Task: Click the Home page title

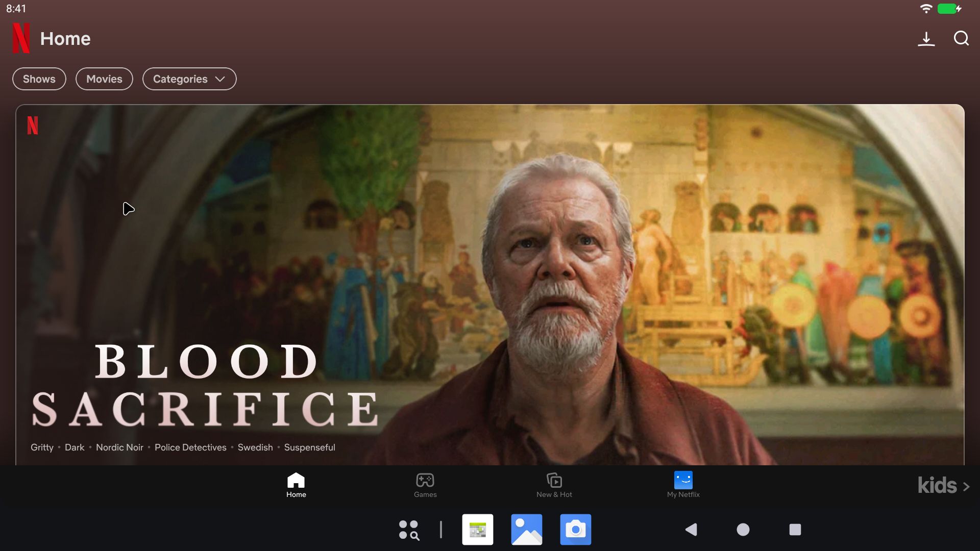Action: 65,39
